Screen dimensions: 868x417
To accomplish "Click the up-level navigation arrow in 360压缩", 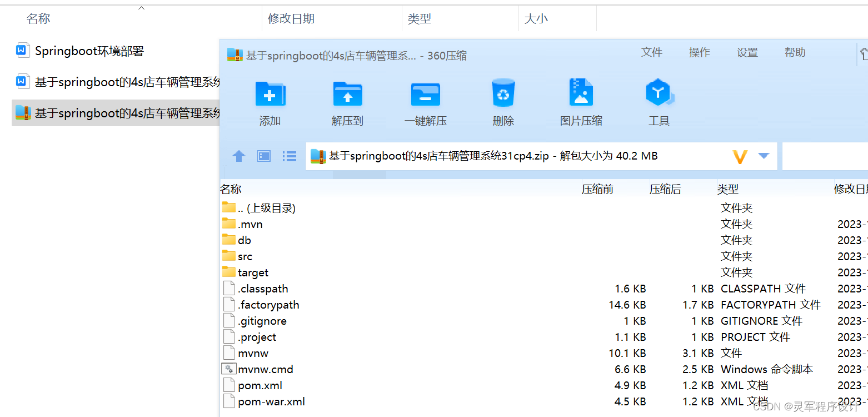I will [239, 156].
